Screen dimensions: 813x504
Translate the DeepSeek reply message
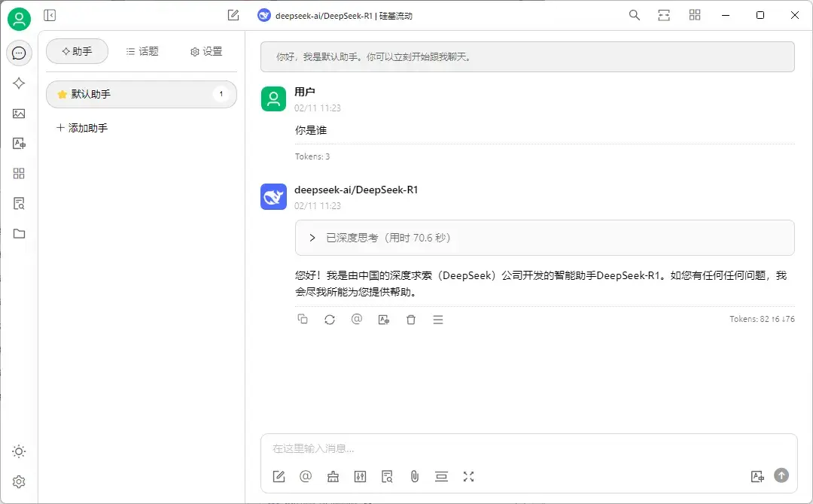pos(384,320)
